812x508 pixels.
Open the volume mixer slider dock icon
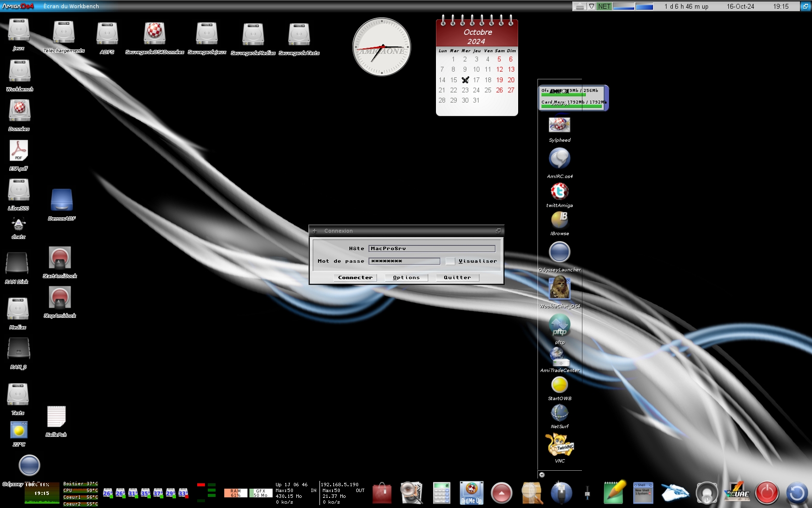[587, 493]
